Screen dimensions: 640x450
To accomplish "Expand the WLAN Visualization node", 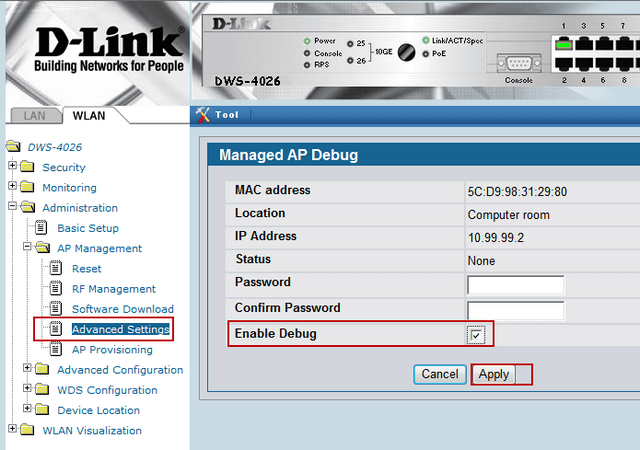I will click(12, 431).
